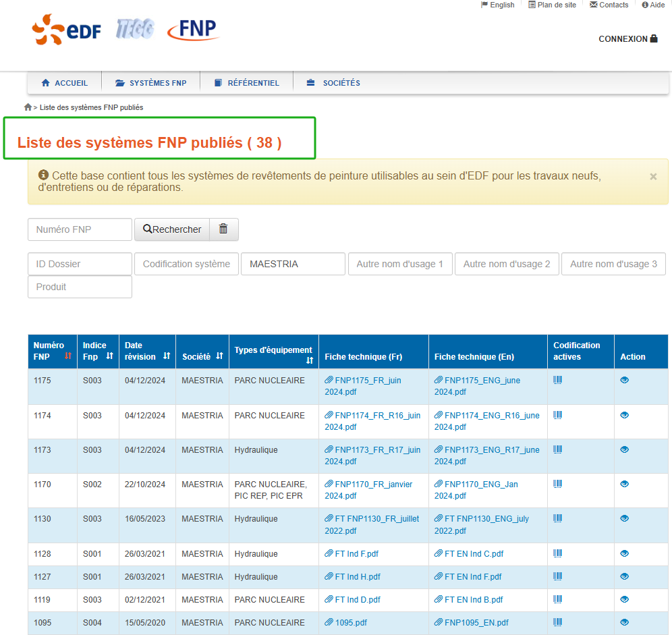Open FNP1175_ENG_june 2024.pdf

coord(478,386)
